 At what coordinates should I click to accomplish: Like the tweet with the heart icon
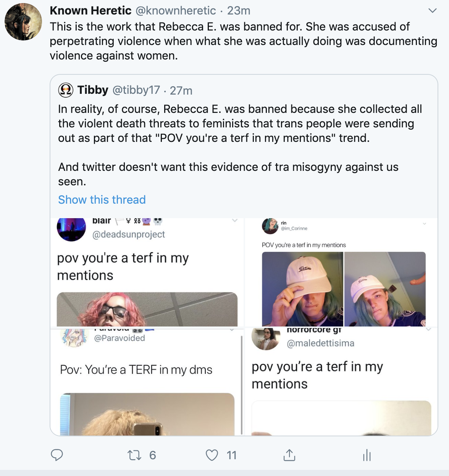212,455
